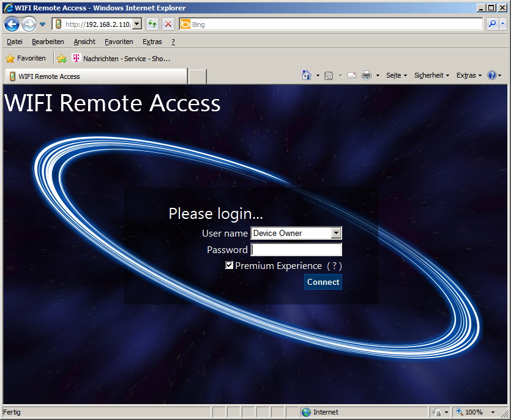The height and width of the screenshot is (420, 511).
Task: Open the Favoriten menu in menu bar
Action: point(119,42)
